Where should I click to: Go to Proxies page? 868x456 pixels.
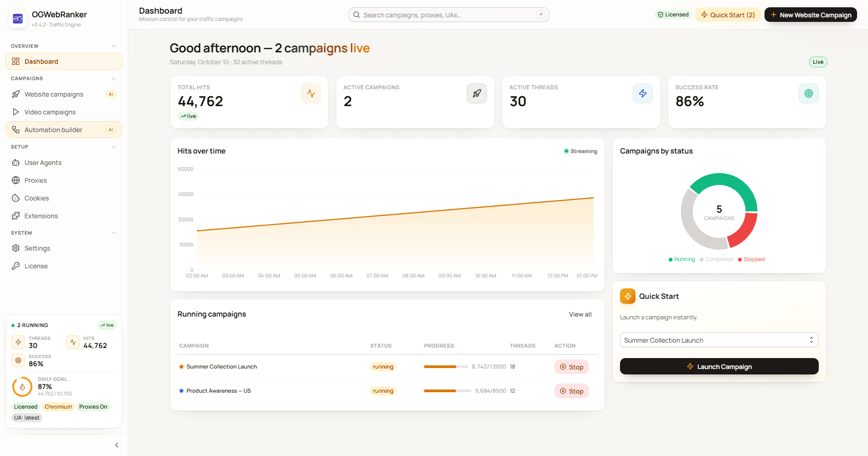coord(64,180)
